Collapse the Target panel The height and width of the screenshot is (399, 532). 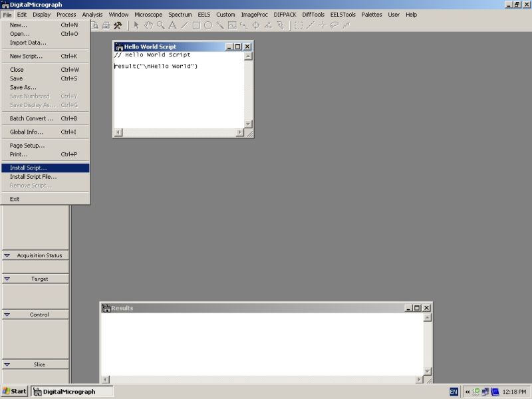coord(7,279)
